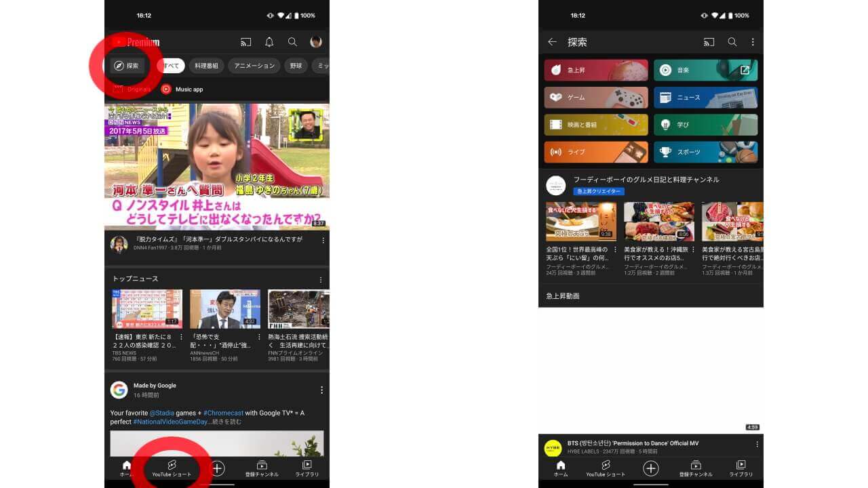Select the すべて filter chip
Viewport: 868px width, 488px height.
(x=171, y=65)
